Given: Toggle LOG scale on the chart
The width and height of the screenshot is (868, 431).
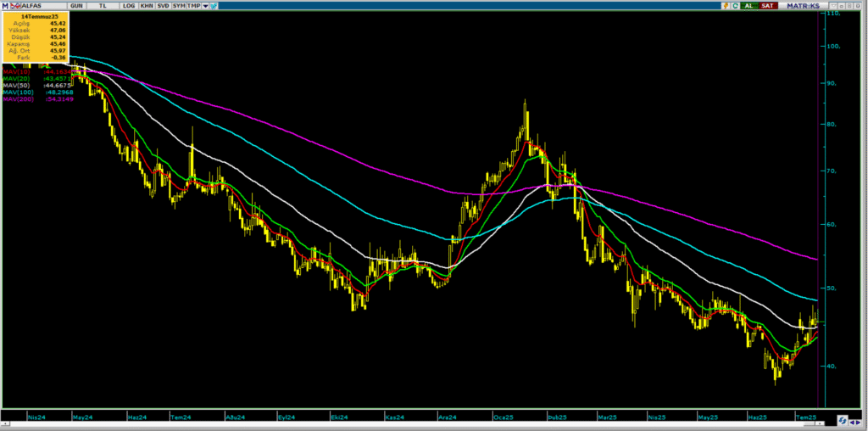Looking at the screenshot, I should pyautogui.click(x=129, y=6).
